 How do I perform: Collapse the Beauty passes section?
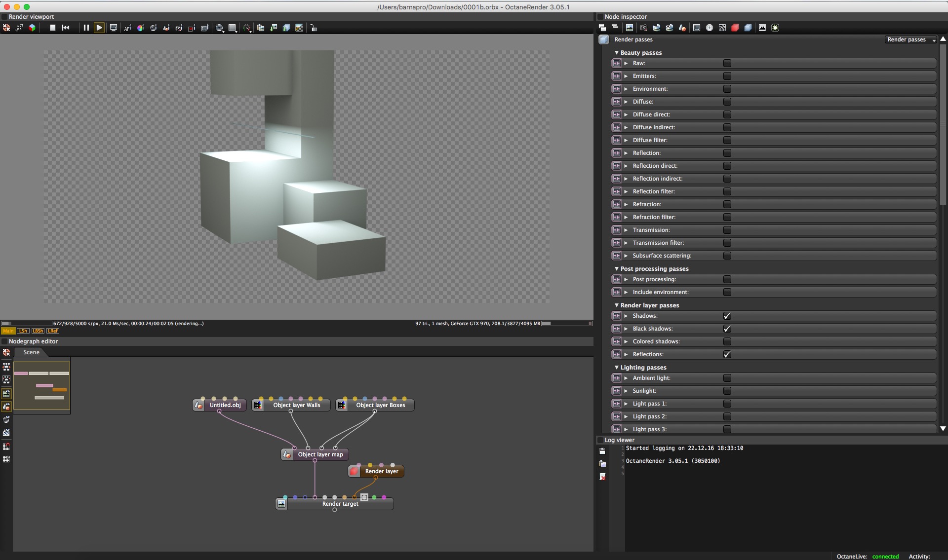617,53
